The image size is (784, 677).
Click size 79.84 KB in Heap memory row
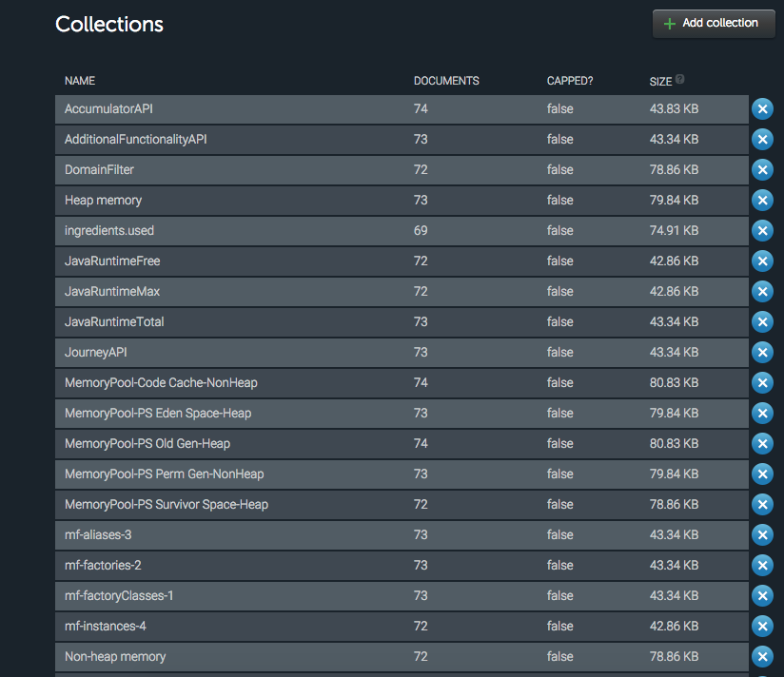674,201
